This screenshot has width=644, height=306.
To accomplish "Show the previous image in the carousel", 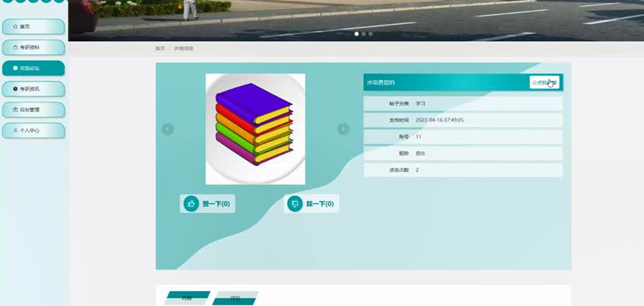I will pos(168,129).
